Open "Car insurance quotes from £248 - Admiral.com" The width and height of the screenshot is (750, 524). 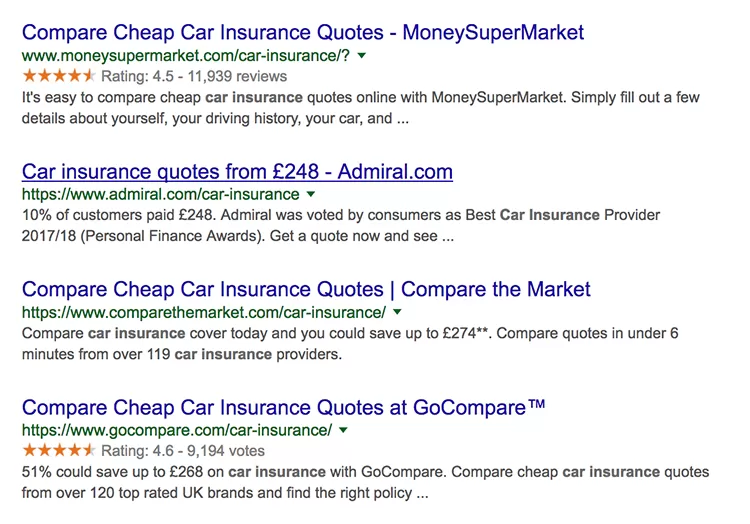[x=237, y=171]
